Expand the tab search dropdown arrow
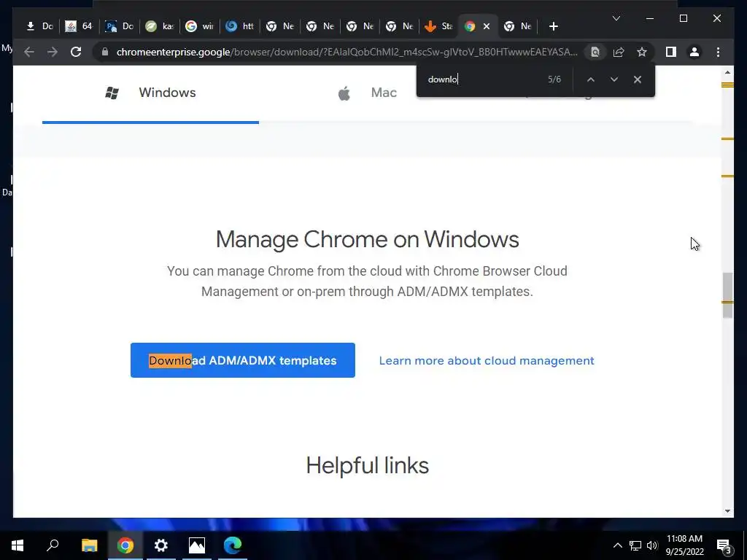Screen dimensions: 747x560 click(616, 18)
